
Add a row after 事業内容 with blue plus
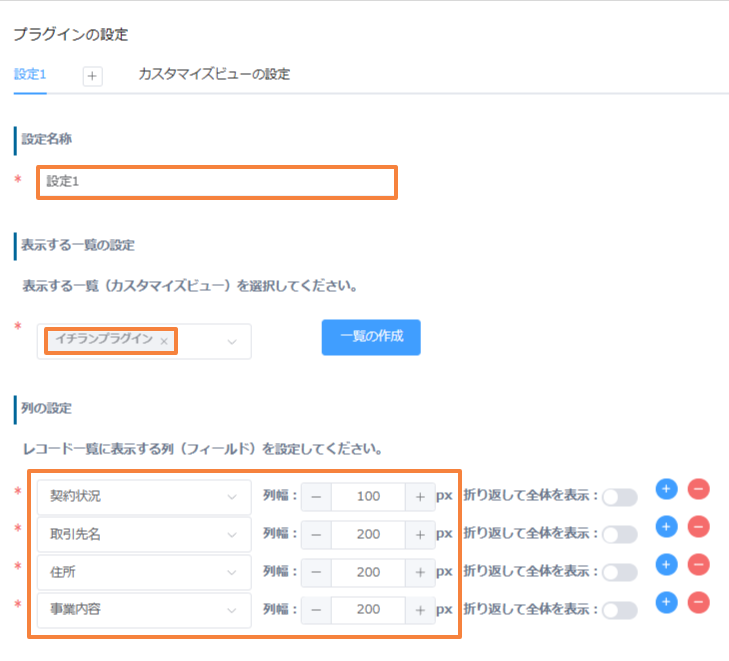pyautogui.click(x=666, y=602)
